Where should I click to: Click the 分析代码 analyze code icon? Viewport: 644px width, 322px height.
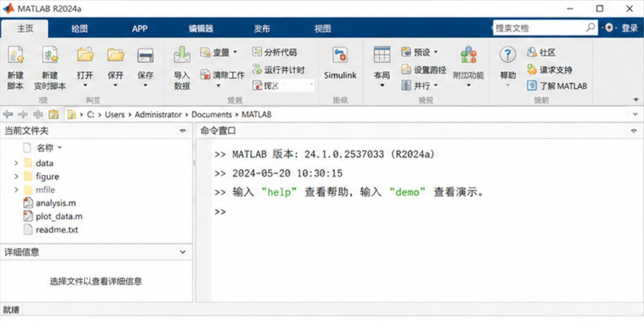257,52
